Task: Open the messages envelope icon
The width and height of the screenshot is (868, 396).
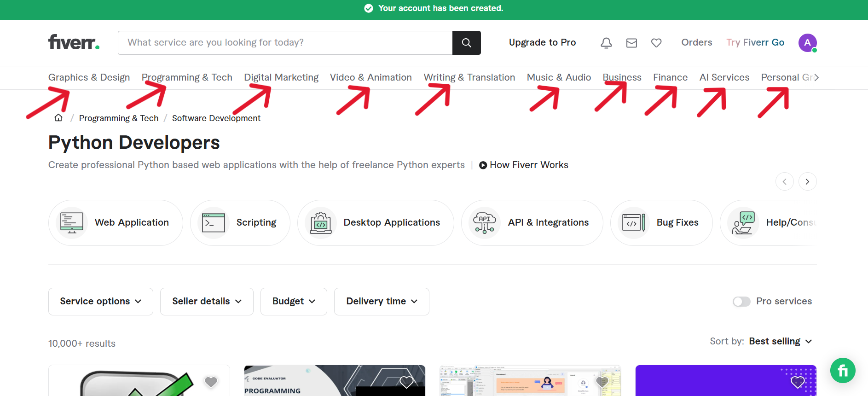Action: tap(631, 43)
